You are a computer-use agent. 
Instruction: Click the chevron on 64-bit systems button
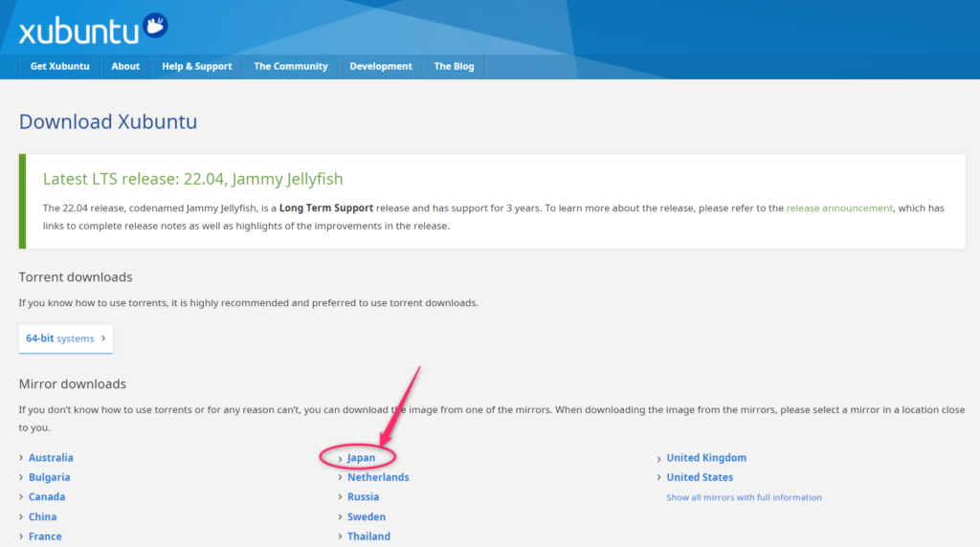(103, 339)
